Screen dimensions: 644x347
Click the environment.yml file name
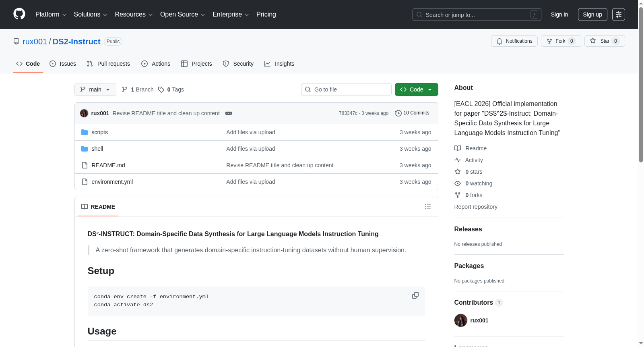coord(112,182)
